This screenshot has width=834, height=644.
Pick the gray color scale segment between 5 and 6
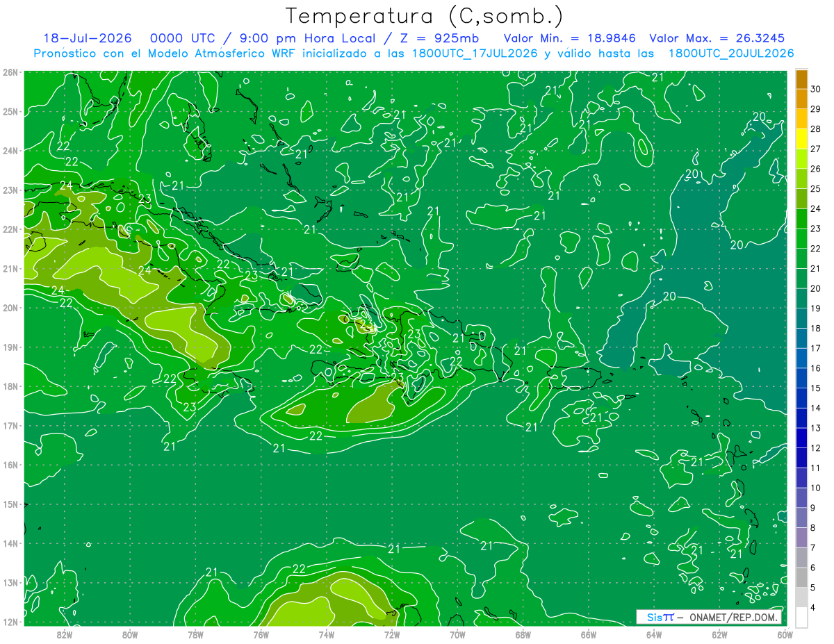(801, 577)
